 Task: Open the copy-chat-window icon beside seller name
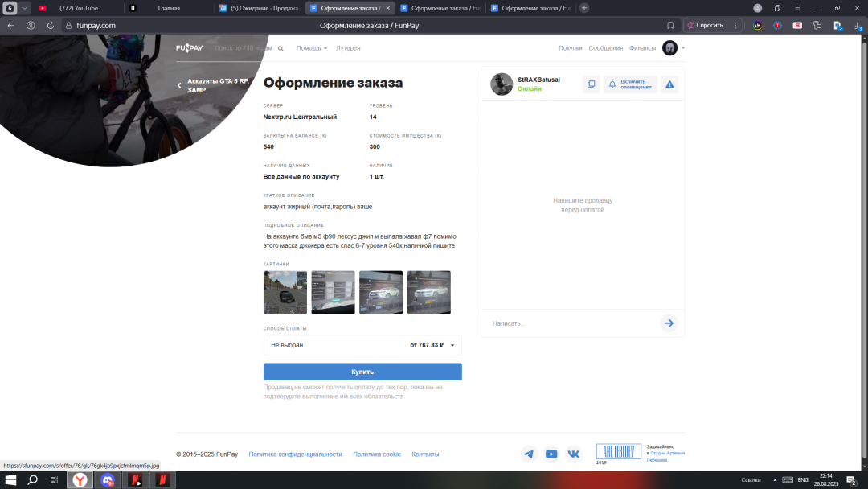tap(592, 84)
